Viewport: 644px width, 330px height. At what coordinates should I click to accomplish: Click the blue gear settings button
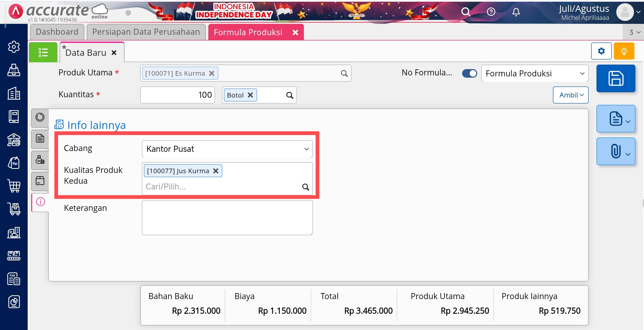coord(601,51)
